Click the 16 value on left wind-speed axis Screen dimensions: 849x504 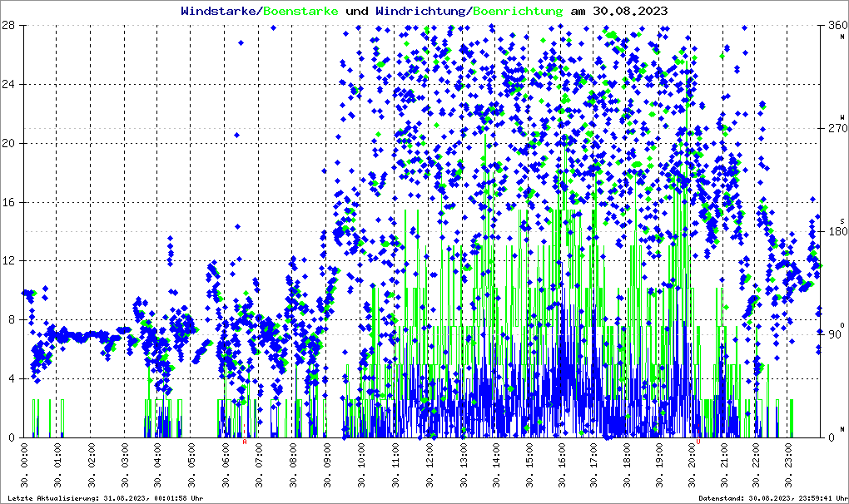(11, 202)
